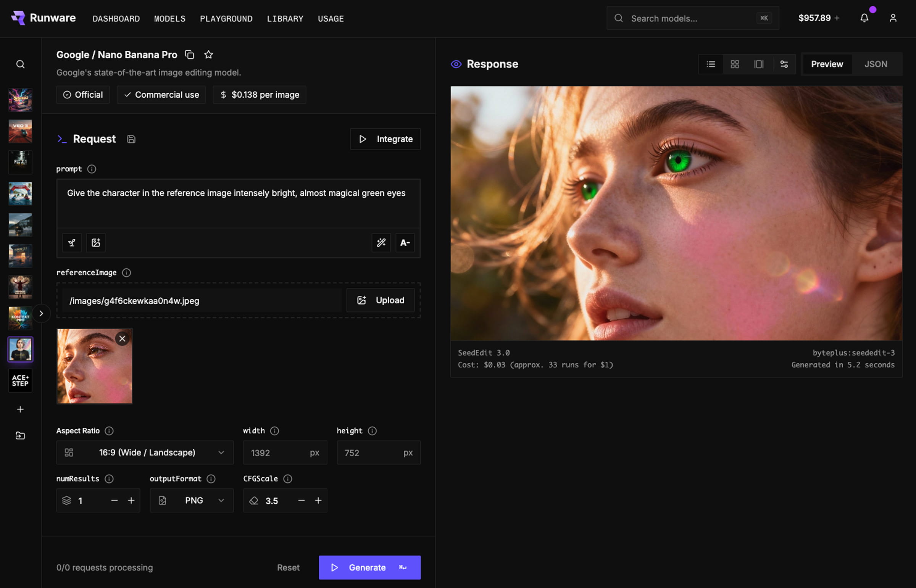Shorten the prompt using the A- button

pyautogui.click(x=405, y=242)
